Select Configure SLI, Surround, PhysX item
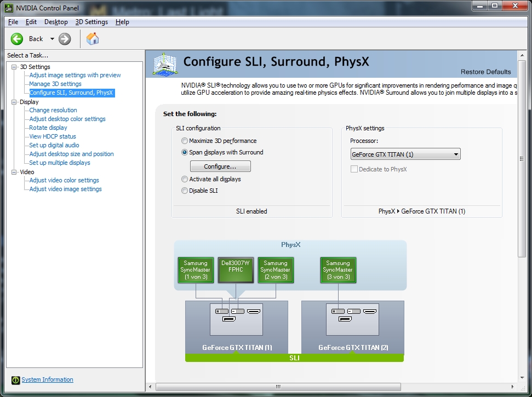The image size is (532, 397). [x=71, y=93]
